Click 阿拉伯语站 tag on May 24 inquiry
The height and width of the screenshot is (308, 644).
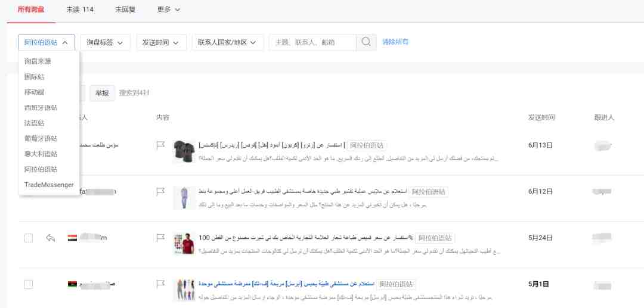click(x=435, y=238)
